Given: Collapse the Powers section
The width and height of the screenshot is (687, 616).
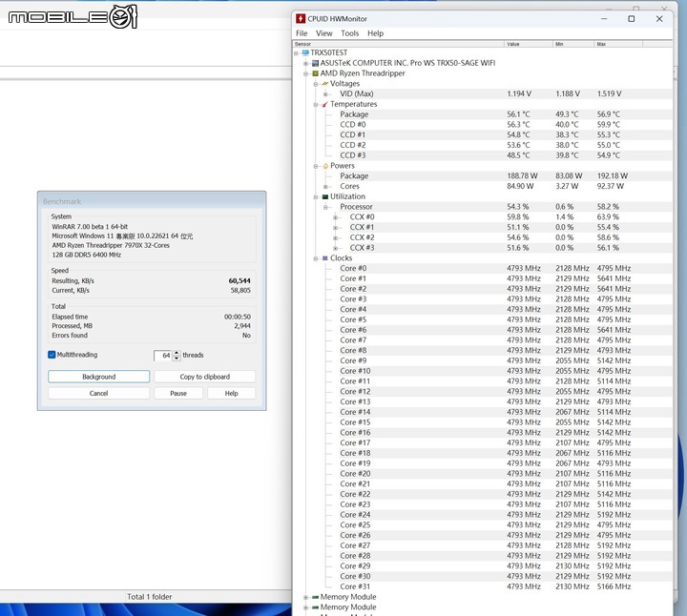Looking at the screenshot, I should [x=316, y=166].
